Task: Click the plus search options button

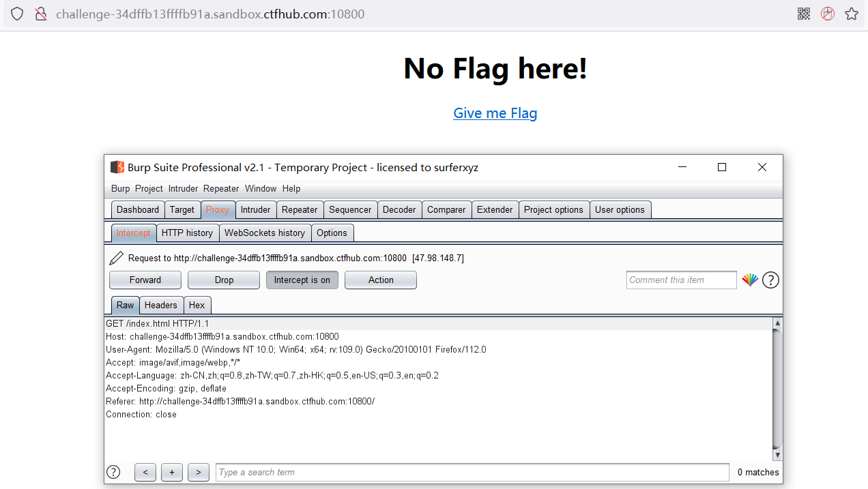Action: point(172,472)
